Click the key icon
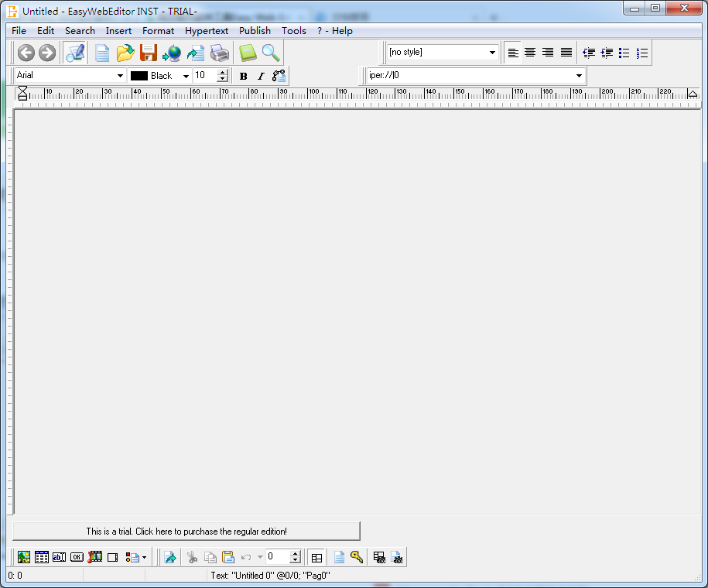Screen dimensions: 708x588 pyautogui.click(x=357, y=557)
